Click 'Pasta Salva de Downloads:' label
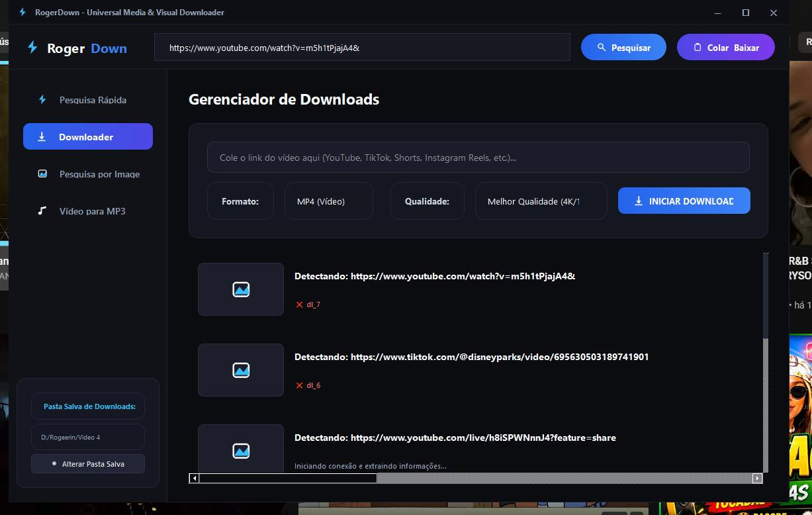This screenshot has width=812, height=515. pos(89,406)
